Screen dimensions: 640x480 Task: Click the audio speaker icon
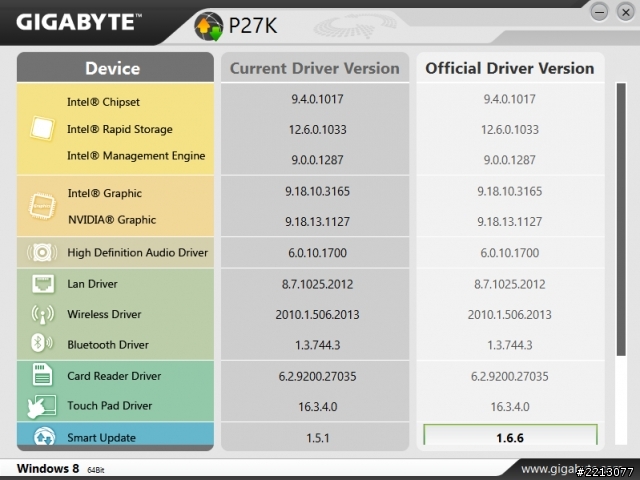[42, 253]
